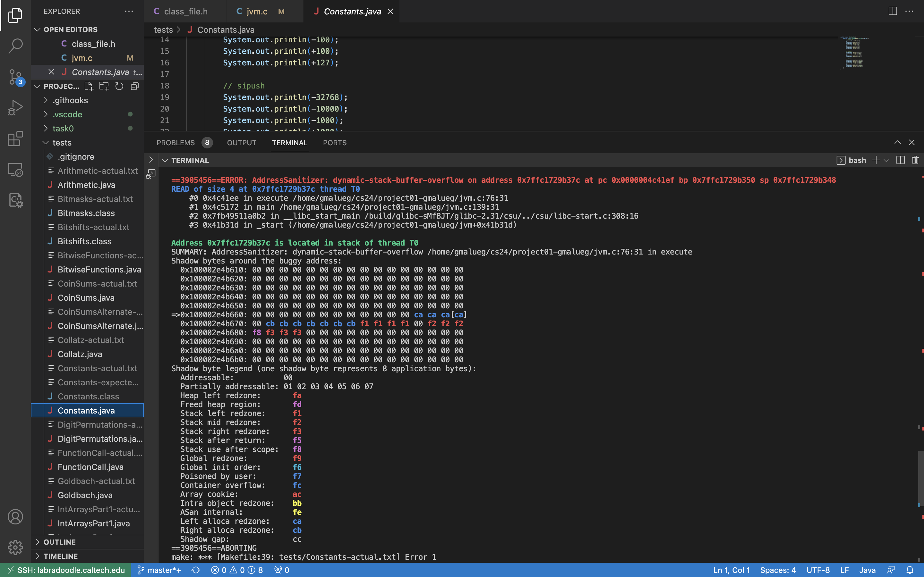Open the Extensions view
The height and width of the screenshot is (577, 924).
point(15,138)
